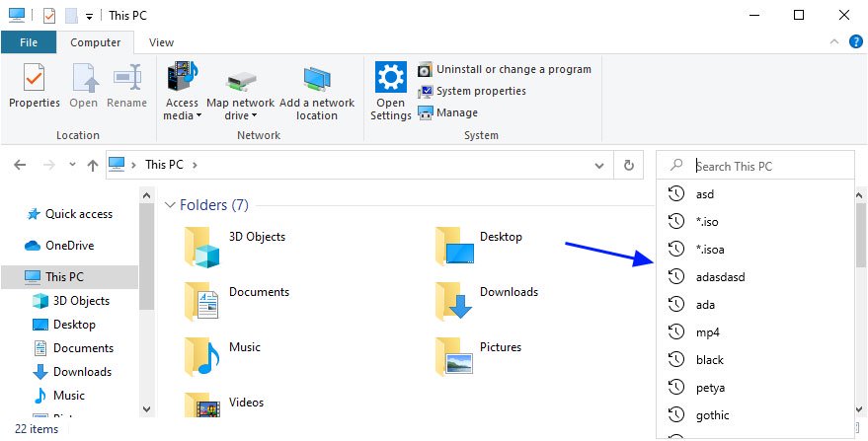Collapse the ribbon using the chevron
Screen dimensions: 868x441
click(x=834, y=42)
